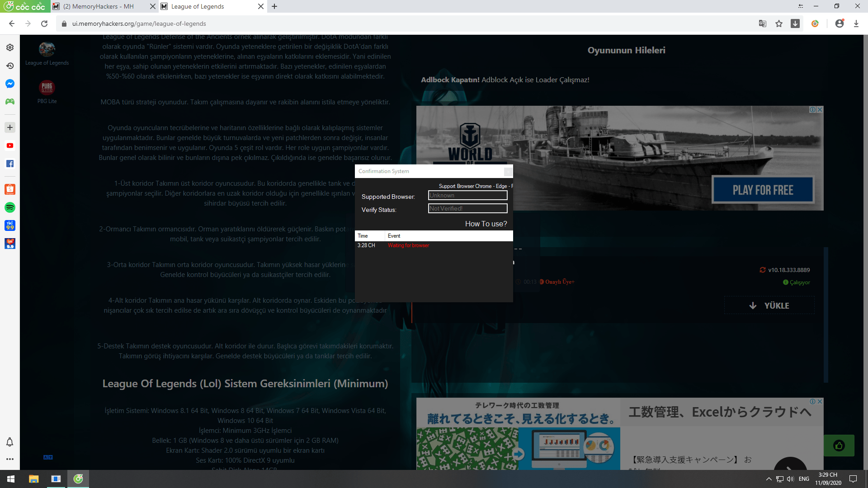Image resolution: width=868 pixels, height=488 pixels.
Task: Click the green thumbs-up button
Action: [839, 446]
